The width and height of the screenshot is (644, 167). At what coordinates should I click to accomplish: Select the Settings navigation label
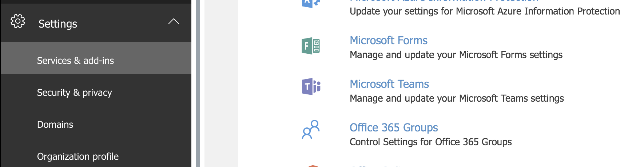coord(58,24)
